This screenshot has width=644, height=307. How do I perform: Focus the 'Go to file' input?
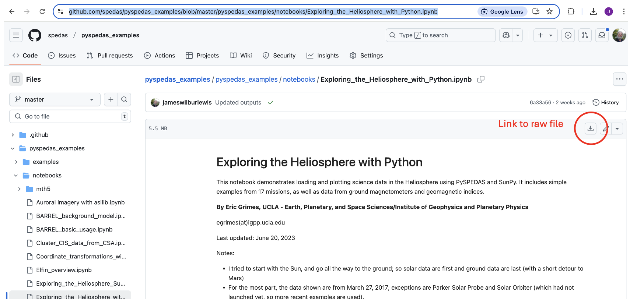[x=70, y=116]
